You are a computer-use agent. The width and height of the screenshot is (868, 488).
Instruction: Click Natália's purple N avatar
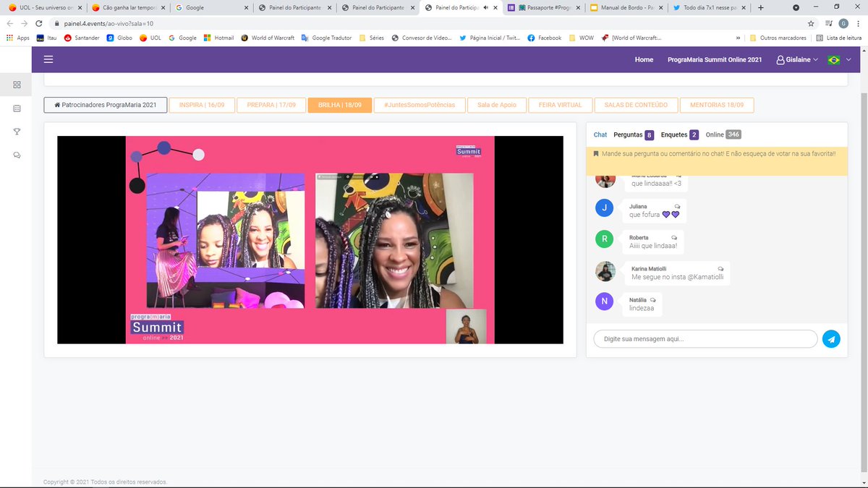[604, 301]
